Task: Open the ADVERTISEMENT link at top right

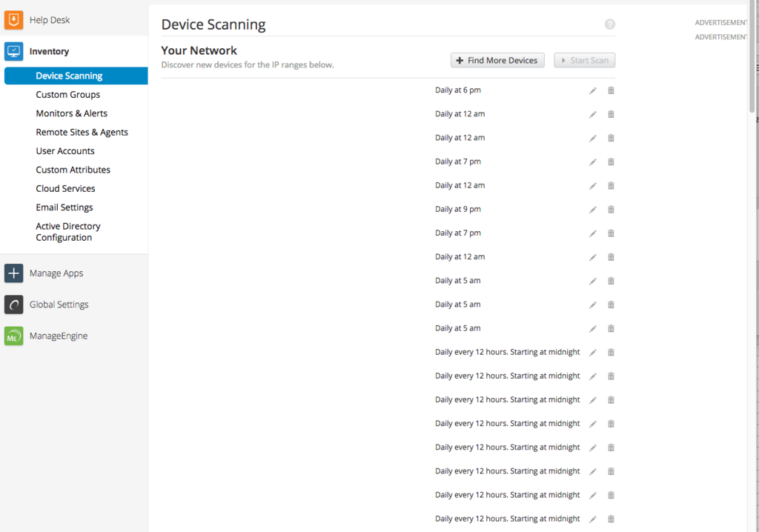Action: 720,22
